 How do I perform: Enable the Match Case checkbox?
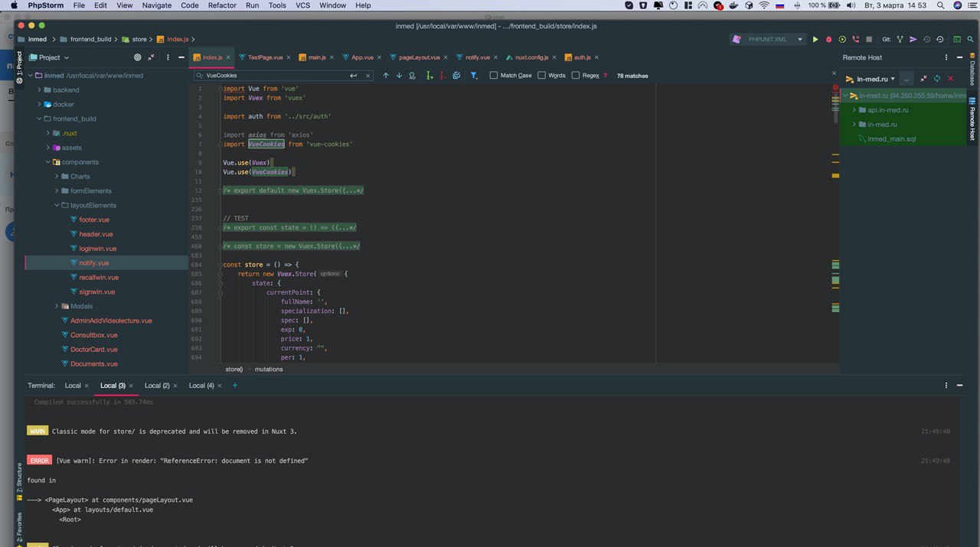(x=494, y=75)
